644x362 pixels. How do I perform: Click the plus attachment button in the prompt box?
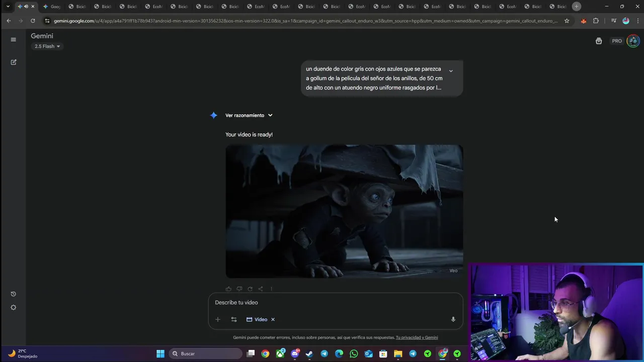point(218,320)
